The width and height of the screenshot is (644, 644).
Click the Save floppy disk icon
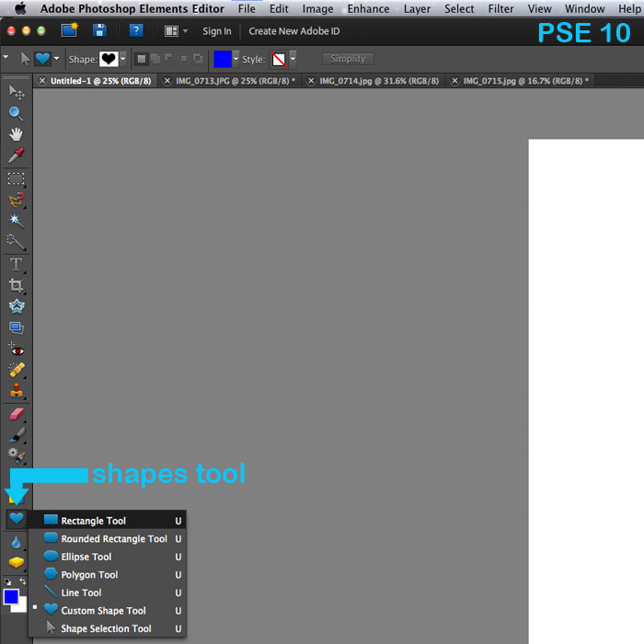[99, 30]
